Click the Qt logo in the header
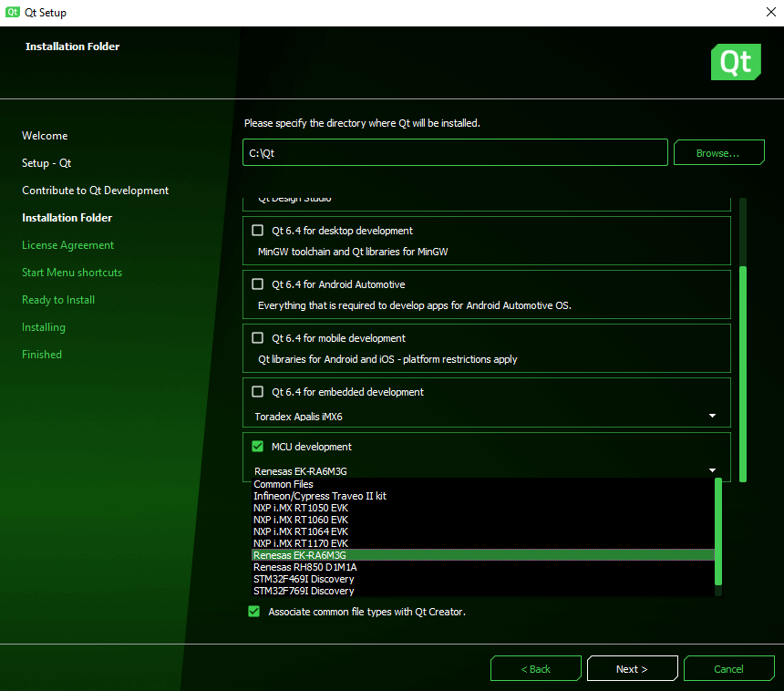Screen dimensions: 784x691 735,61
